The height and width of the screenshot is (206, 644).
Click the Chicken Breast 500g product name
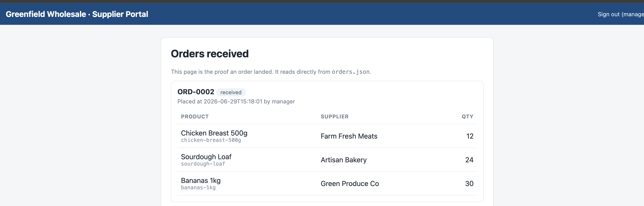click(x=214, y=133)
